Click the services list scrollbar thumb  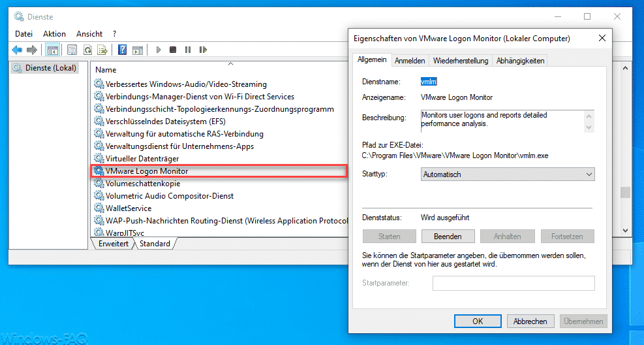coord(625,193)
